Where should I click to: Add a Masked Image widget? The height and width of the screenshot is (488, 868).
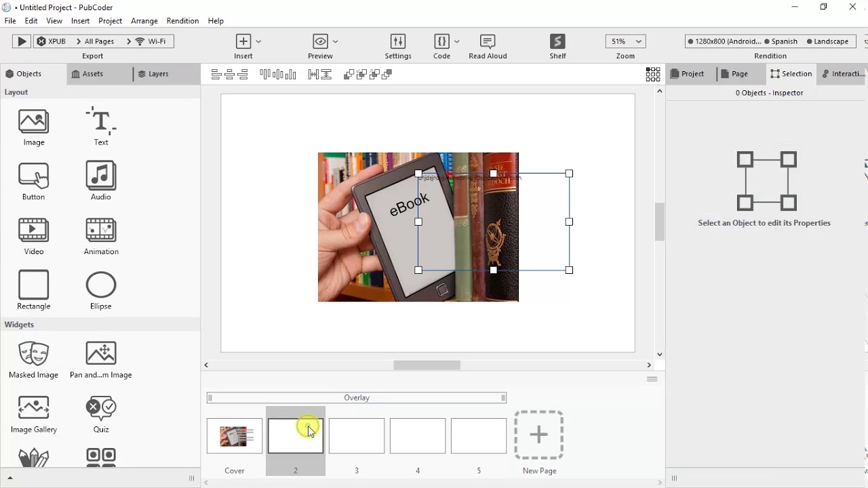[33, 360]
